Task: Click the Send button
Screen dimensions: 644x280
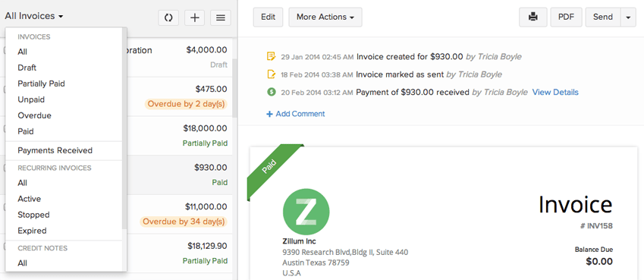Action: click(x=603, y=17)
